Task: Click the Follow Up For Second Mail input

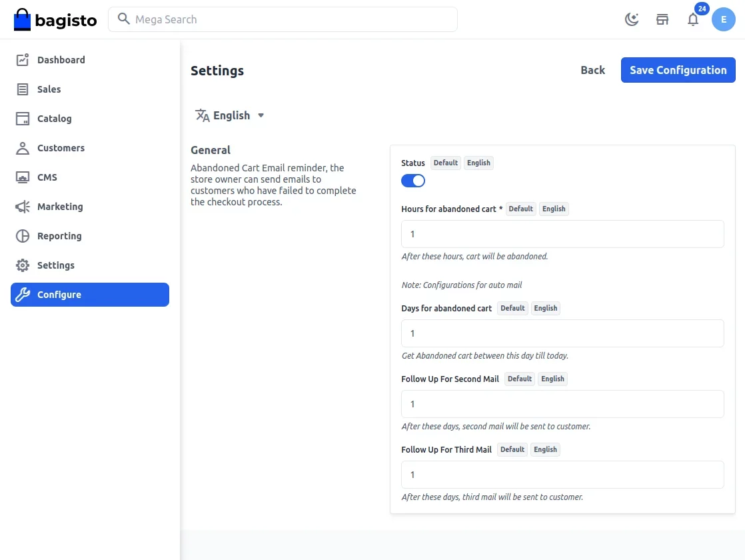Action: tap(562, 404)
